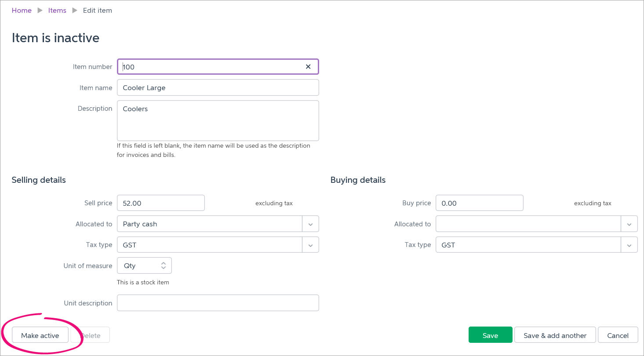Open the selling Allocated to dropdown arrow
644x356 pixels.
point(310,224)
